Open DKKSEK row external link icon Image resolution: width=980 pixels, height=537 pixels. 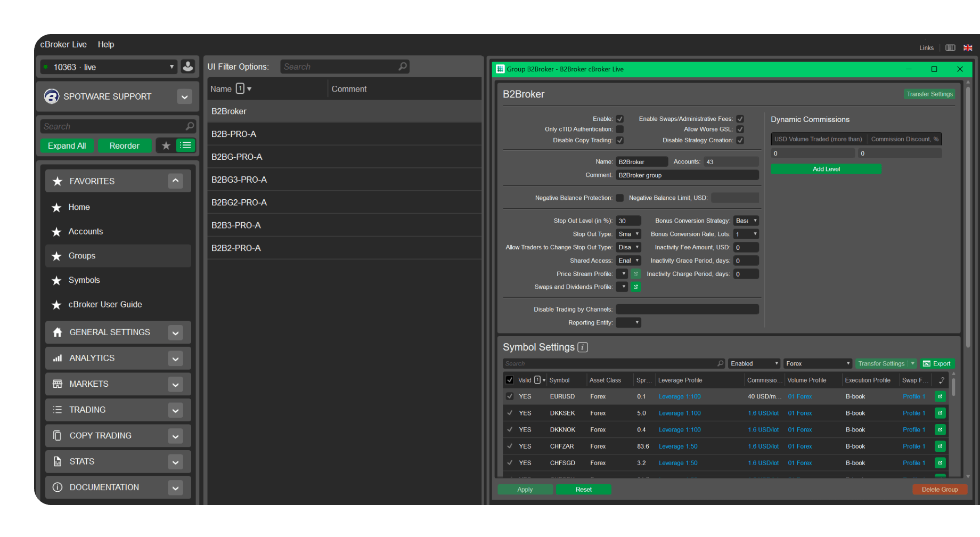pos(940,413)
